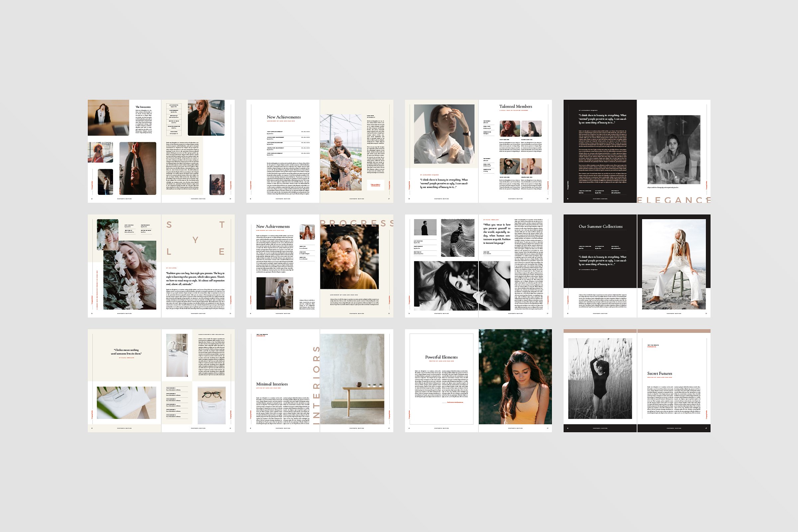Viewport: 798px width, 532px height.
Task: Open the STYLE floral portrait spread
Action: click(161, 266)
